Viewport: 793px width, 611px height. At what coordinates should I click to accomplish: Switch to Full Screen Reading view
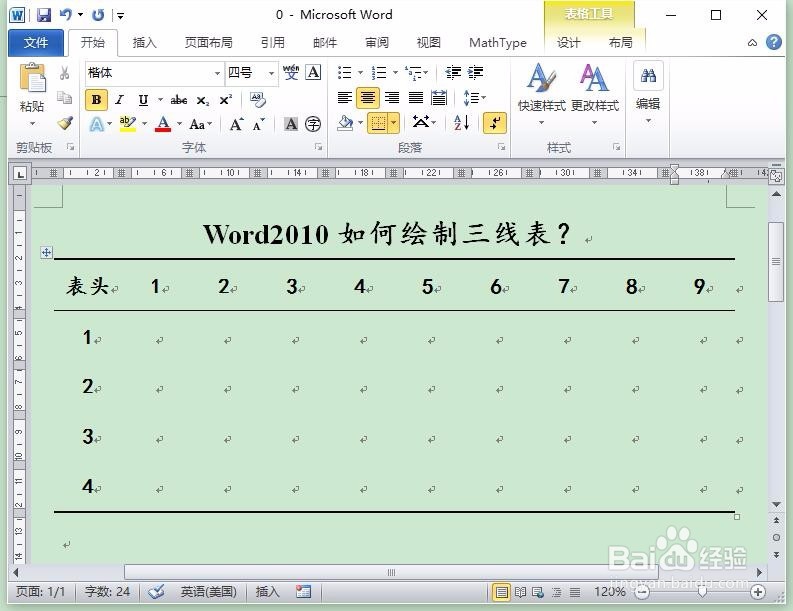coord(520,592)
